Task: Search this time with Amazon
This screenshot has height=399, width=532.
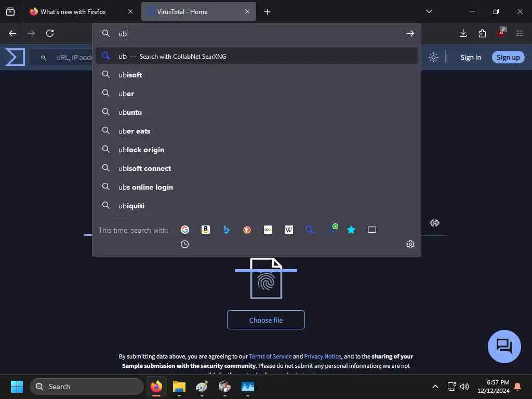Action: [x=206, y=230]
